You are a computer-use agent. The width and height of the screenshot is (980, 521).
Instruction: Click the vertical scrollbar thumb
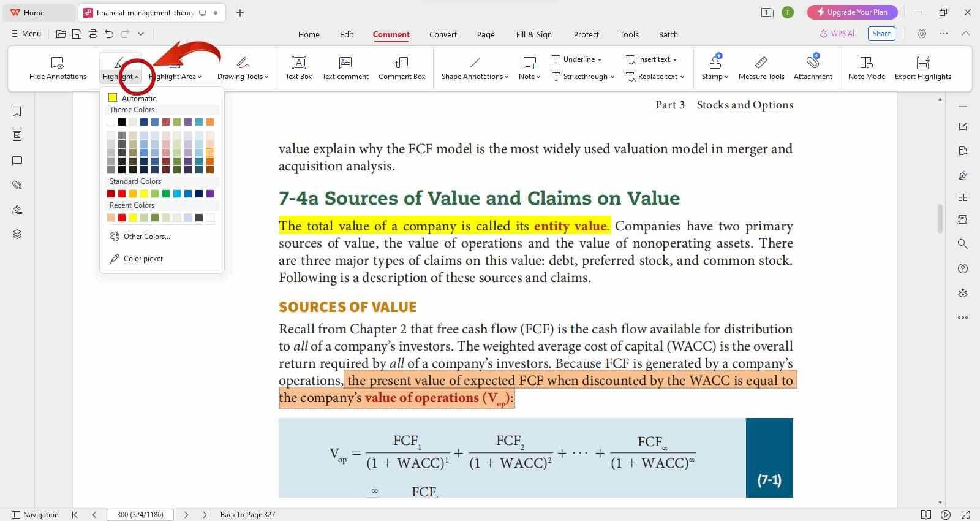(x=940, y=218)
